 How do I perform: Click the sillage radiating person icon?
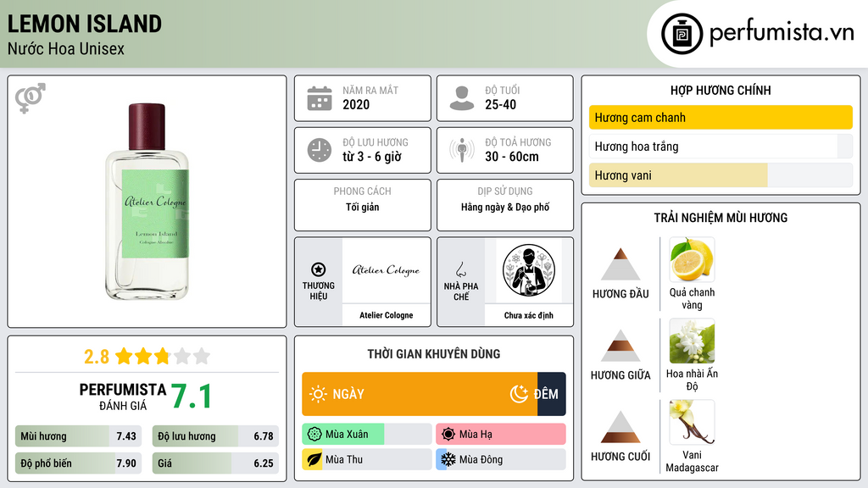point(462,150)
